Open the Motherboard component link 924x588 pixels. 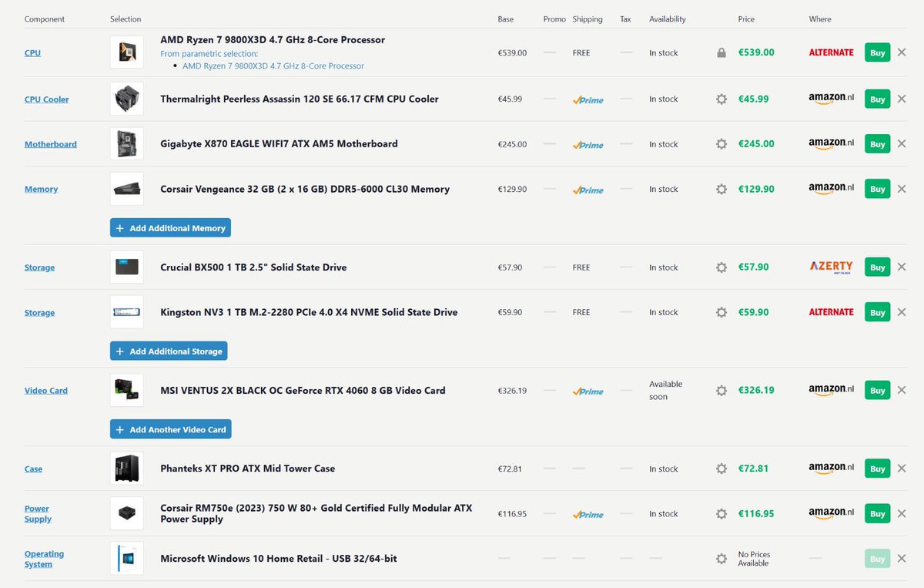(x=51, y=144)
